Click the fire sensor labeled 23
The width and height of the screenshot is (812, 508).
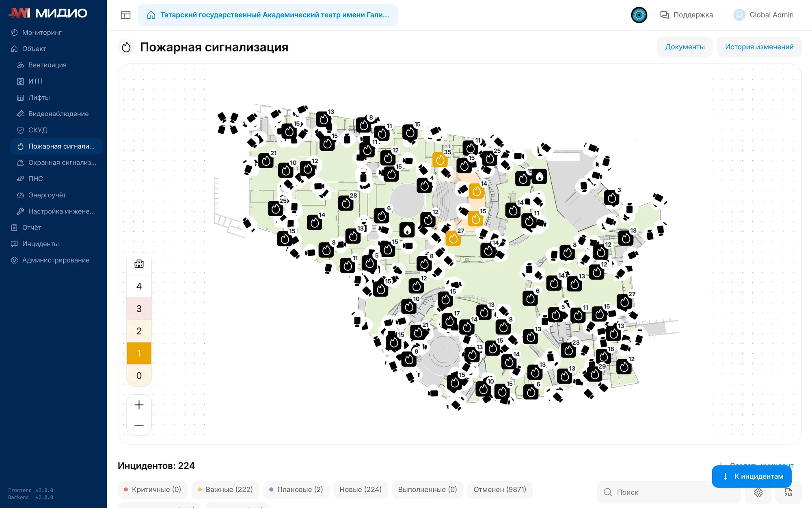568,350
